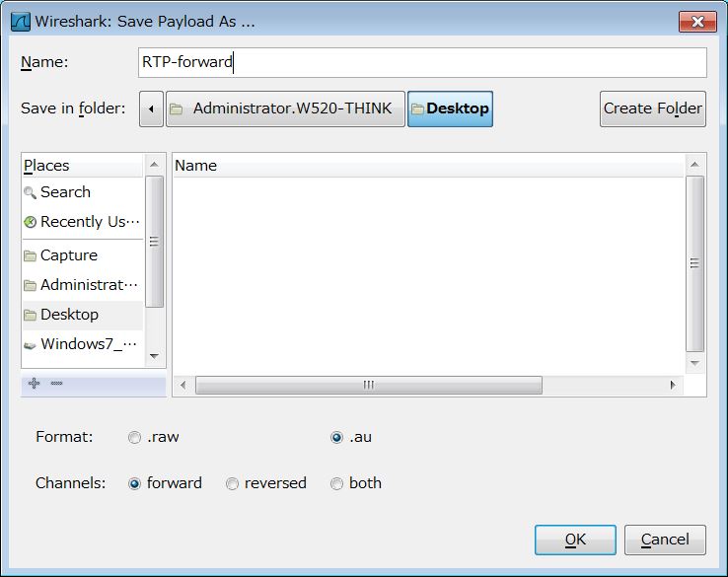Viewport: 728px width, 577px height.
Task: Click file list scroll up arrow
Action: [x=694, y=165]
